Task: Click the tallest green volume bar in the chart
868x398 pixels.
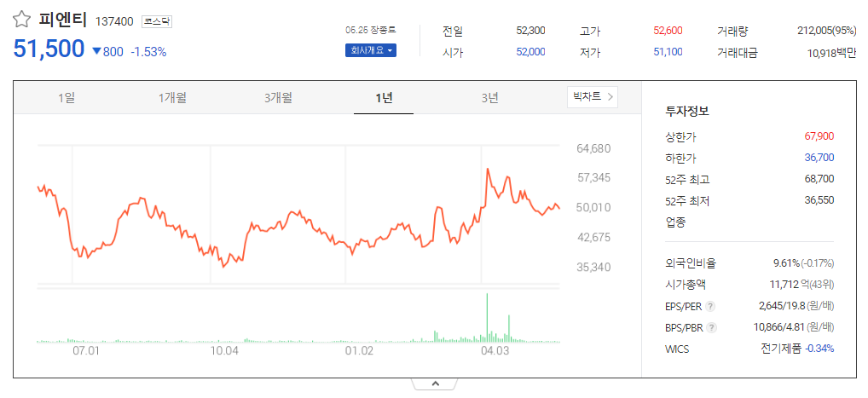Action: click(487, 317)
